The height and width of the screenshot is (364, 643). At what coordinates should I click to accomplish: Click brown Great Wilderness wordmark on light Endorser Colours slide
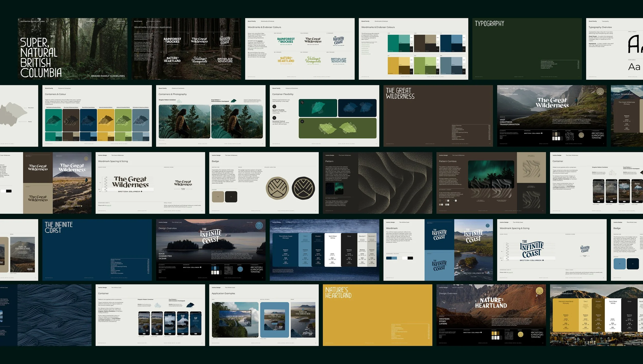(x=313, y=40)
